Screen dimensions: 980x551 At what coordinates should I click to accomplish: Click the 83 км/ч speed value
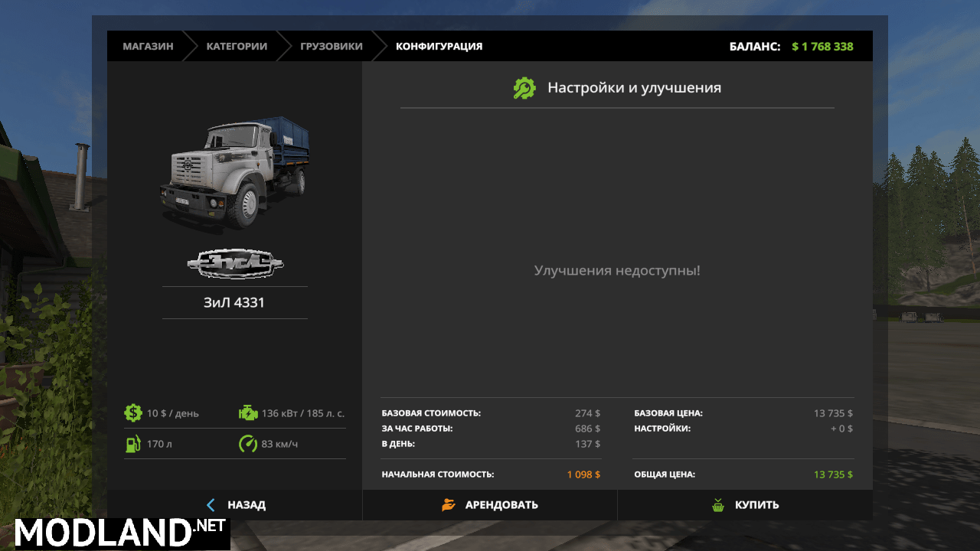279,444
